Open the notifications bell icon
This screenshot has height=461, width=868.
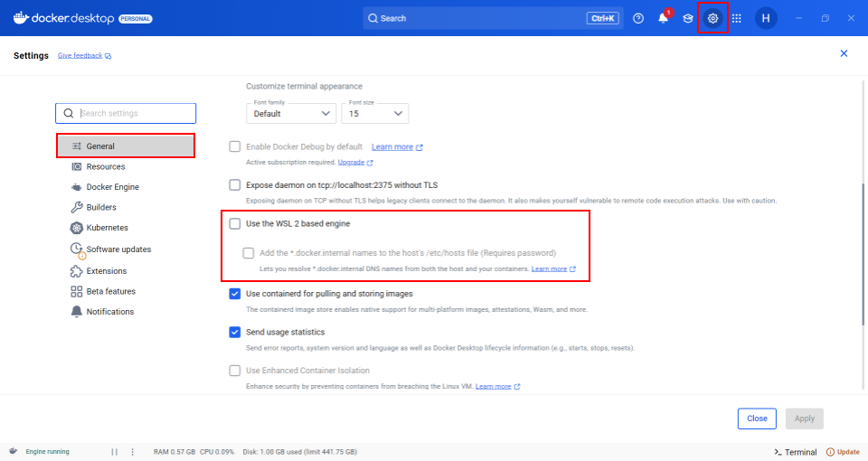(x=663, y=18)
